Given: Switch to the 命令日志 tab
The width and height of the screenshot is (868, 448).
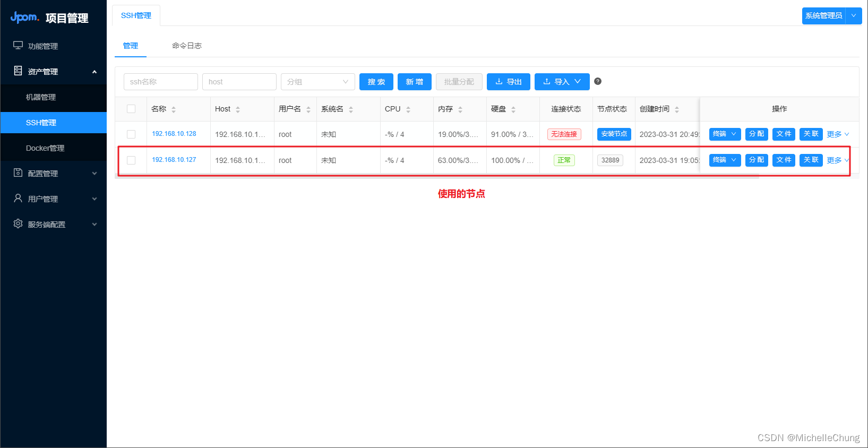Looking at the screenshot, I should coord(187,46).
